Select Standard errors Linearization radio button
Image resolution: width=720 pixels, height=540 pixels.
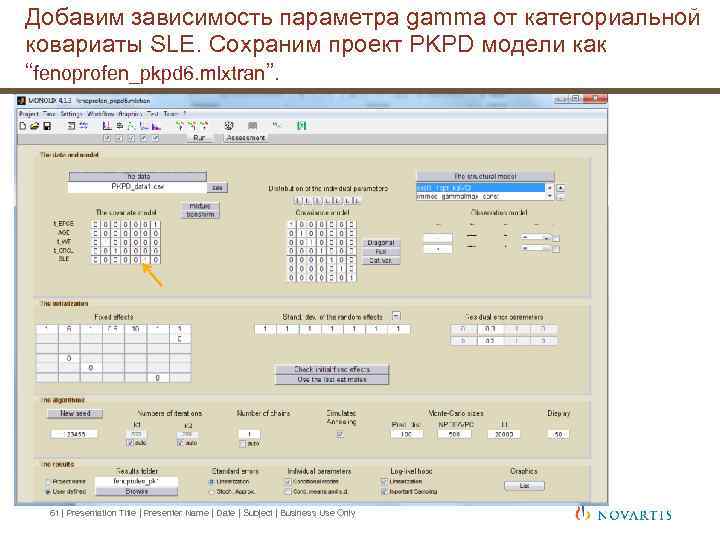coord(212,482)
